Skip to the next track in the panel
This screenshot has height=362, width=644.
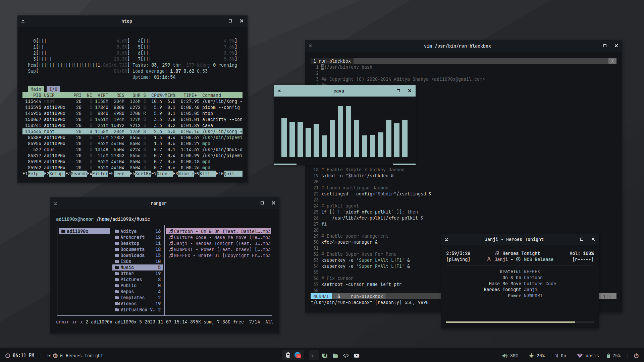pos(62,356)
